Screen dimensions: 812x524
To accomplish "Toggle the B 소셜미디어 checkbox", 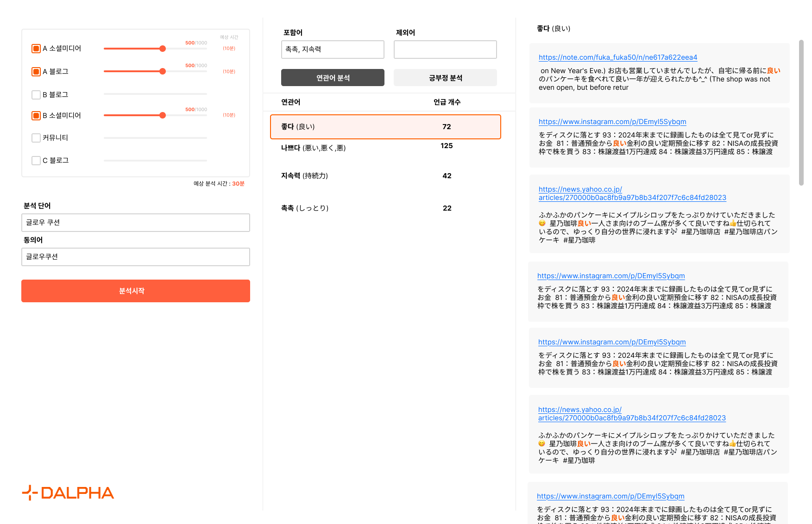I will (36, 116).
